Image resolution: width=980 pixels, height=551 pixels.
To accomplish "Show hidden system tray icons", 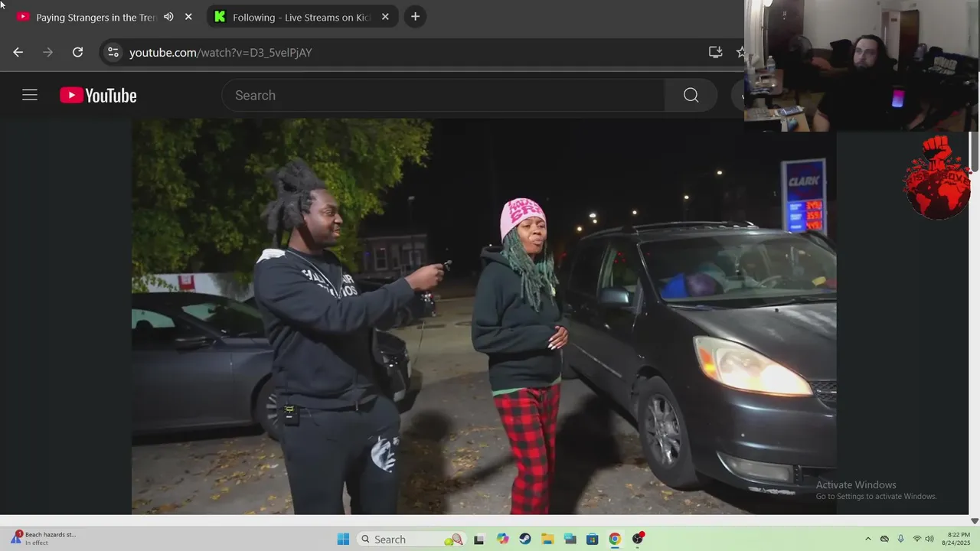I will (x=867, y=539).
